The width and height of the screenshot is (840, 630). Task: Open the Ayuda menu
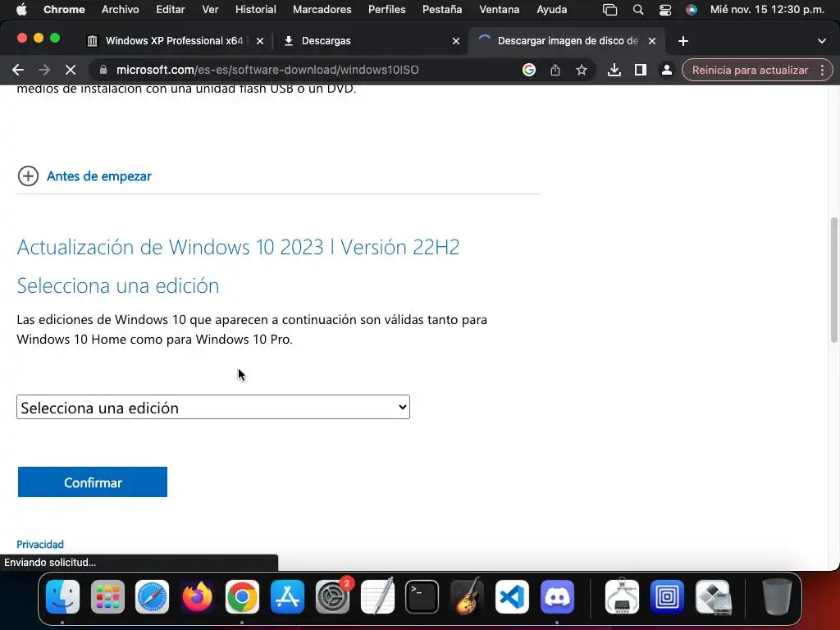pos(552,10)
